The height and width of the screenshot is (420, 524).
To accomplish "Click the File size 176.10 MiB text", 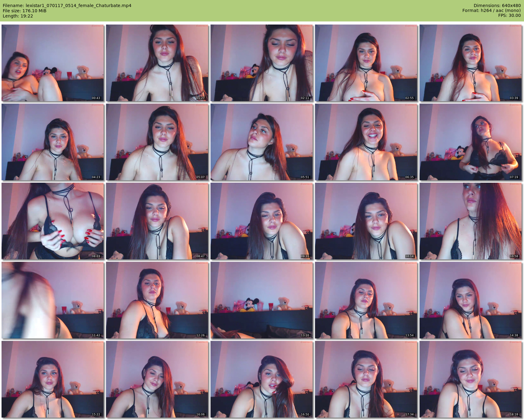I will click(25, 11).
